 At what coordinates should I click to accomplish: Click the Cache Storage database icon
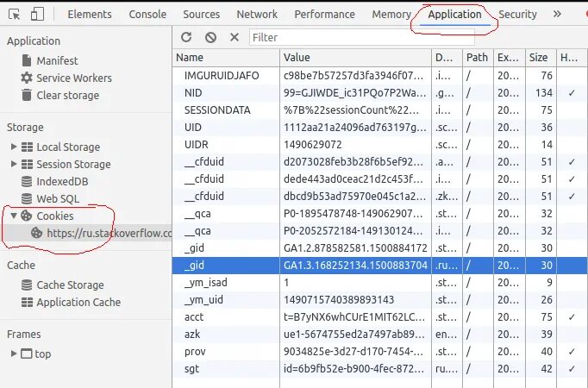pos(27,285)
